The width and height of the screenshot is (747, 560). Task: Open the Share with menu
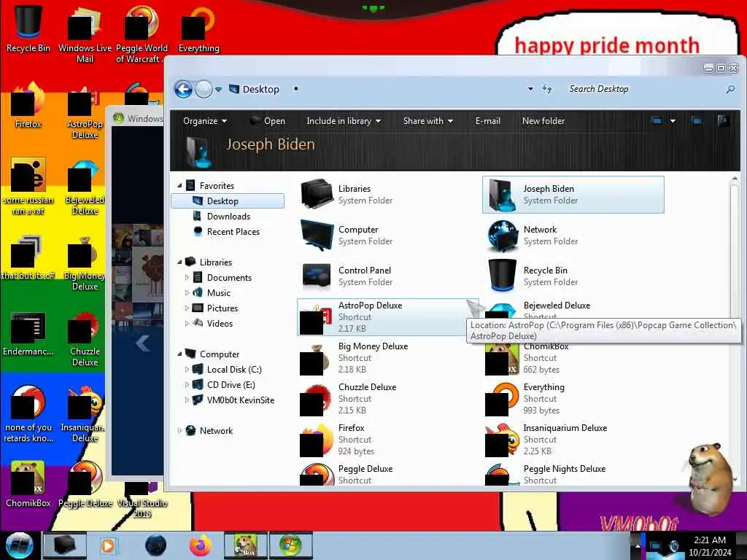[427, 121]
